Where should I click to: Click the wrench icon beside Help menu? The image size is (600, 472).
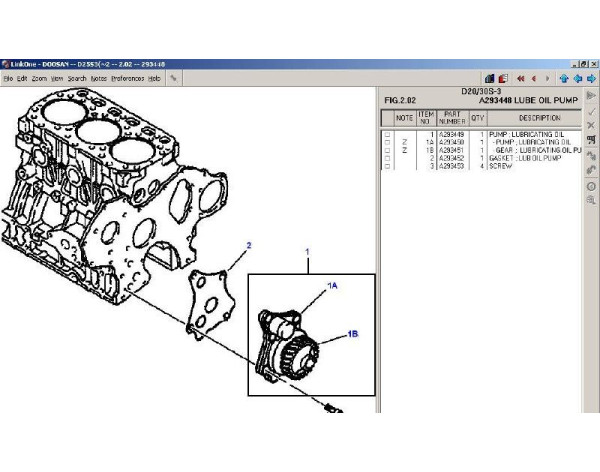[174, 78]
